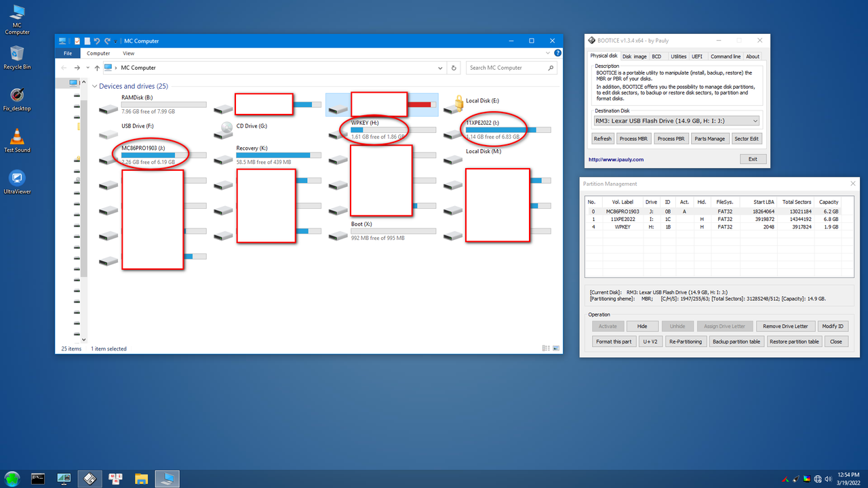Open the UltraViewer desktop shortcut
Image resolution: width=868 pixels, height=488 pixels.
click(17, 182)
